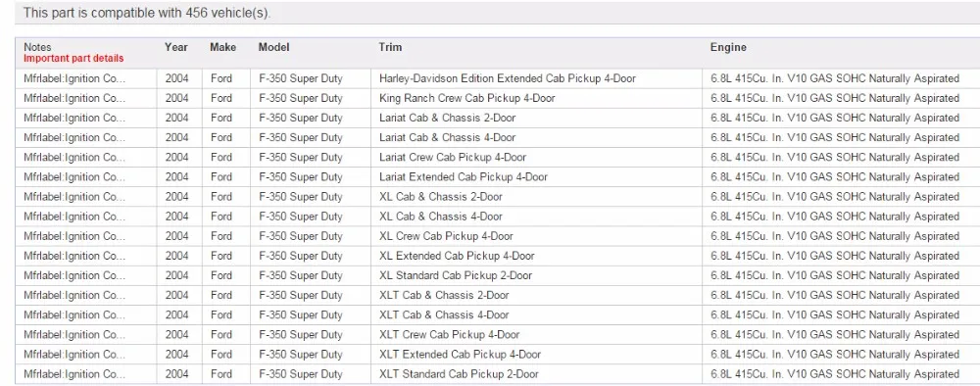The width and height of the screenshot is (980, 386).
Task: Click the Make column header
Action: coord(222,47)
